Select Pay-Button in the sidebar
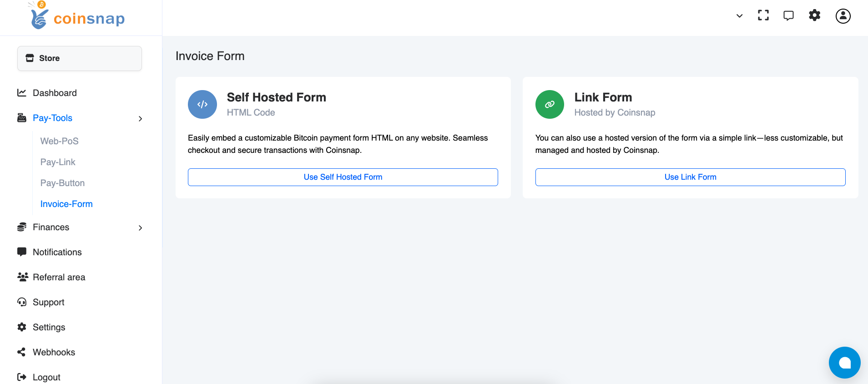 point(62,183)
